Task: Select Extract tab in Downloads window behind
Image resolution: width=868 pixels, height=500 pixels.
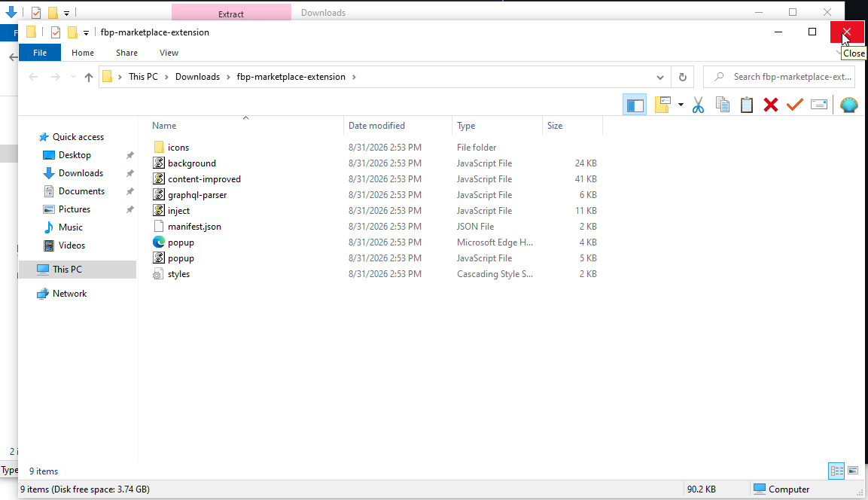Action: [231, 14]
